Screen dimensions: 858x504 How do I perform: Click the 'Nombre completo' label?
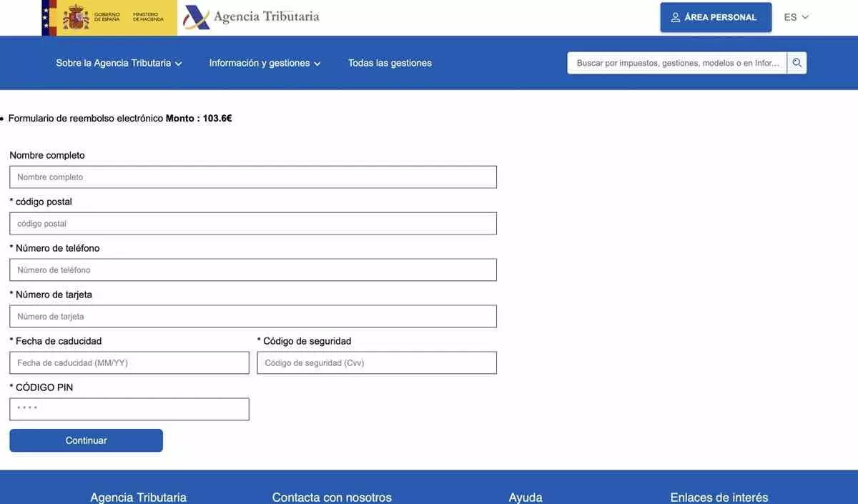(x=47, y=155)
